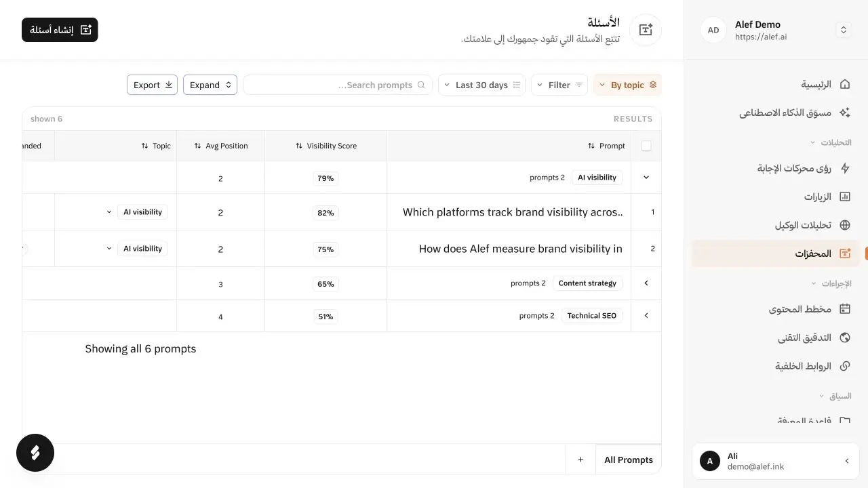Screen dimensions: 868x488
Task: Open topic dropdown for Which platforms row
Action: (x=109, y=212)
